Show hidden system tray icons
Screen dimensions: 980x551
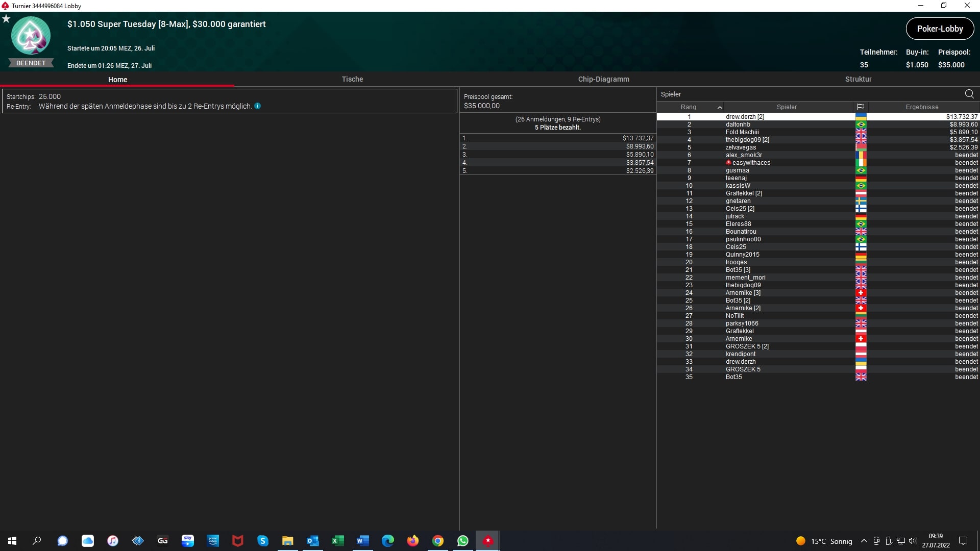point(864,541)
